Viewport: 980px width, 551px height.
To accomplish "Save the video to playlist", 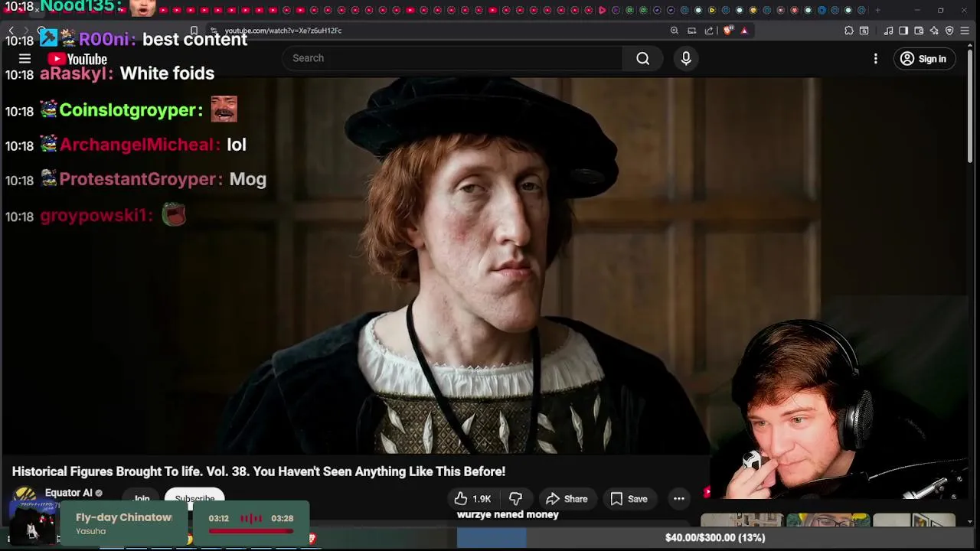I will click(x=629, y=499).
